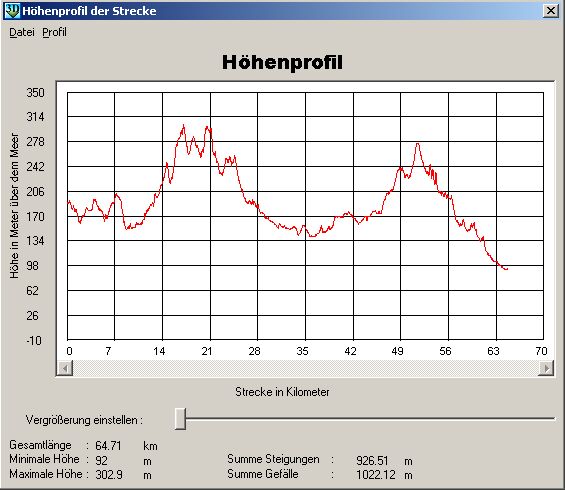This screenshot has height=490, width=565.
Task: Click the right scroll arrow under chart
Action: pos(546,368)
